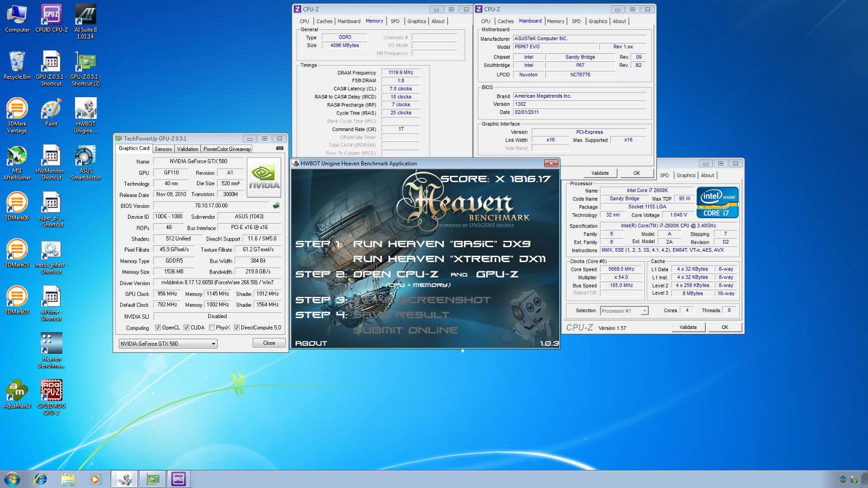Open the Windows Start button
The height and width of the screenshot is (488, 868).
(x=12, y=479)
